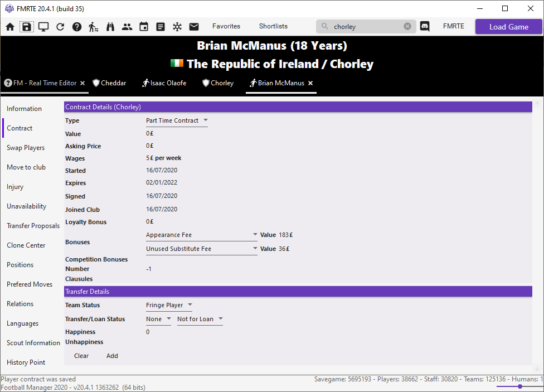Click the Unused Substitute Fee value 36£
Viewport: 544px width, 392px height.
click(x=284, y=249)
